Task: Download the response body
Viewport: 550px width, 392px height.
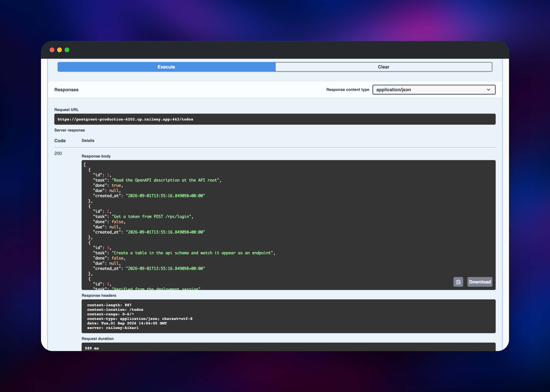Action: click(480, 282)
